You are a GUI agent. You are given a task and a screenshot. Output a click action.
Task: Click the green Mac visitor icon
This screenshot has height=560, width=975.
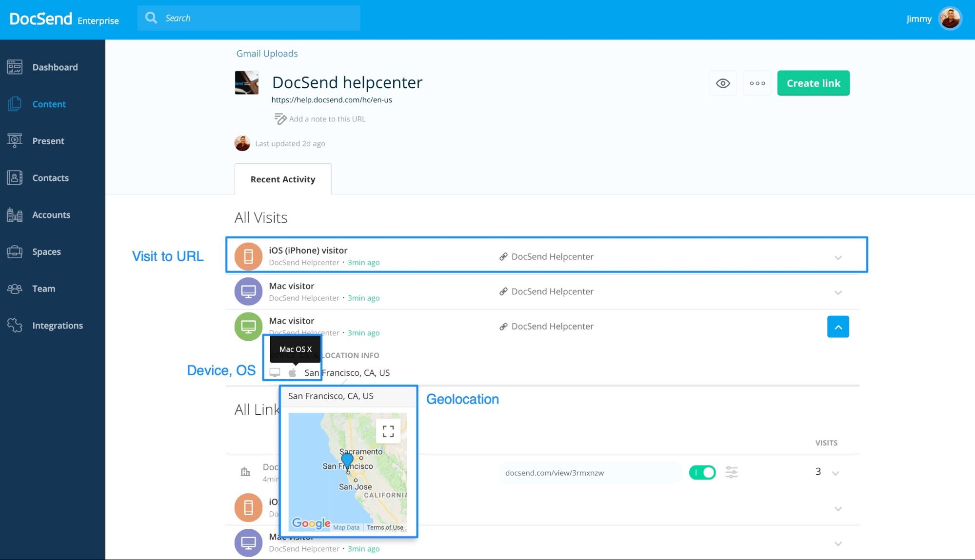[x=248, y=327]
